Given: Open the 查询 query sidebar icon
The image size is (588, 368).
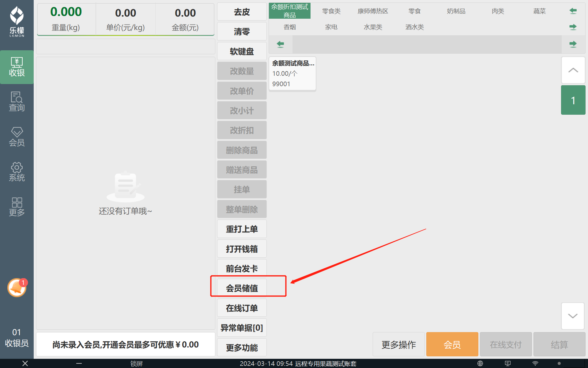Looking at the screenshot, I should pos(17,102).
